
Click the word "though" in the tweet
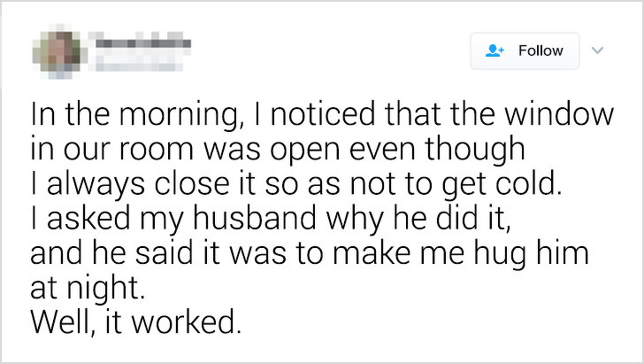[475, 151]
